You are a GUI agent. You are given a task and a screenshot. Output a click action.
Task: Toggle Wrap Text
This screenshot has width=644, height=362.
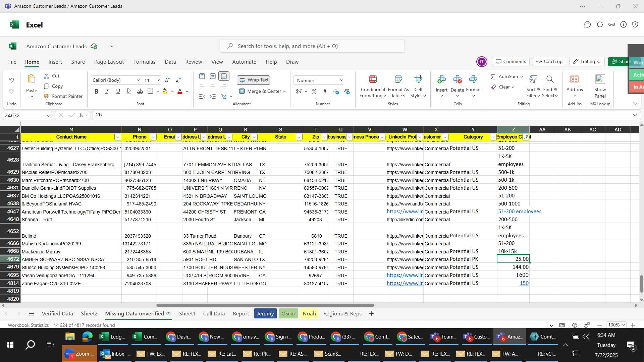[x=254, y=80]
